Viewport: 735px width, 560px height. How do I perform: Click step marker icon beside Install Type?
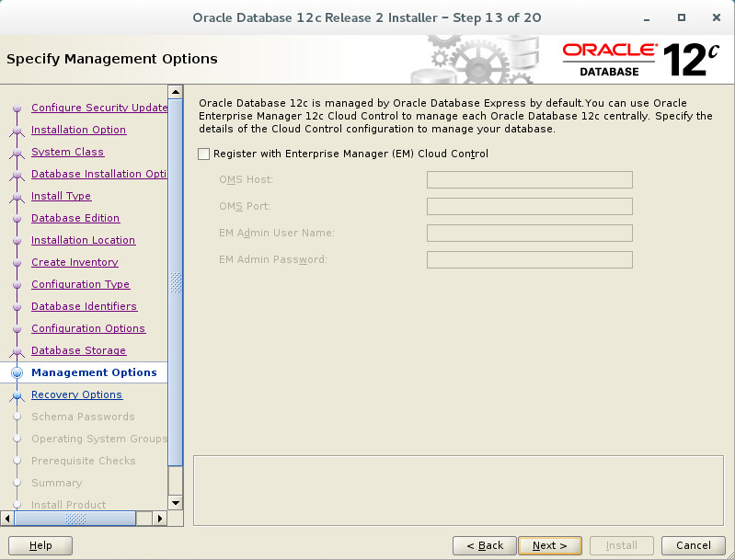pyautogui.click(x=17, y=197)
